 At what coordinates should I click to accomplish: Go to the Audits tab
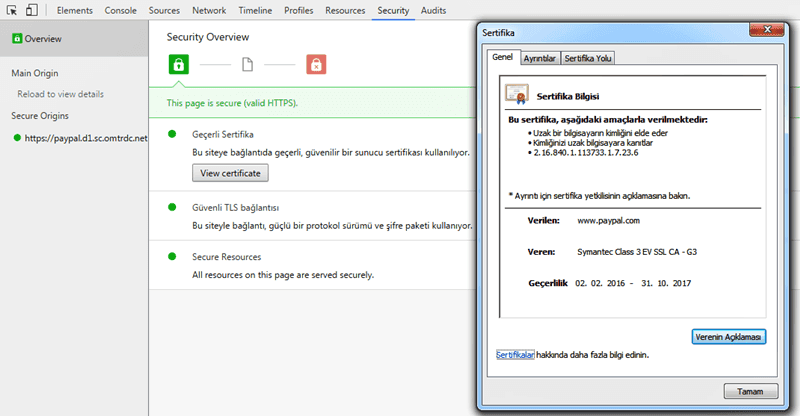click(434, 10)
